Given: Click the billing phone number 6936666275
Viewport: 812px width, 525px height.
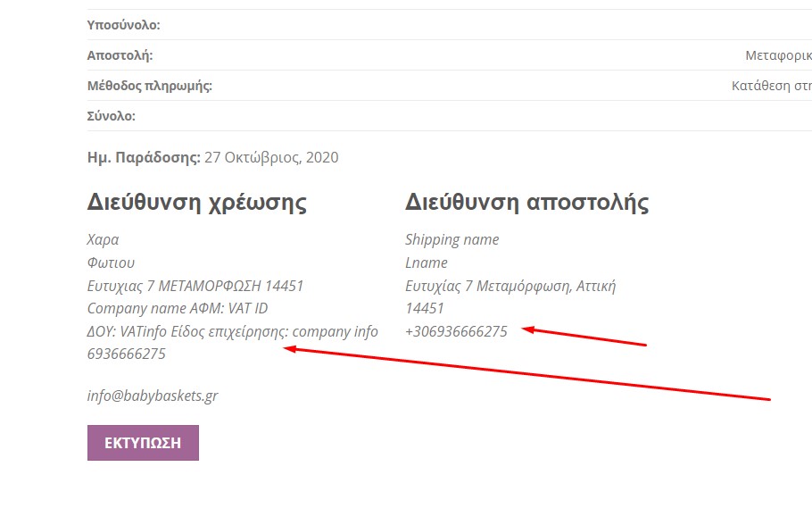Looking at the screenshot, I should [x=126, y=354].
